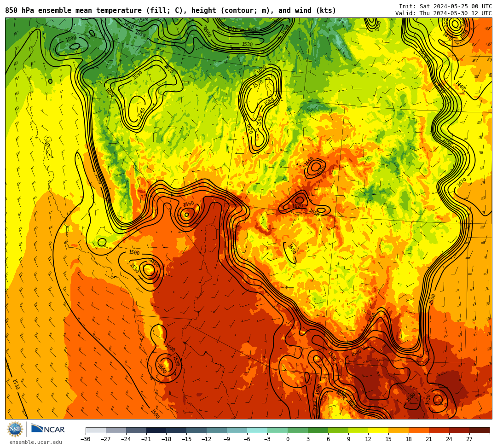Screen dimensions: 497x448
Task: Pick the dark navy swatch between -21 and -18
Action: pyautogui.click(x=156, y=430)
